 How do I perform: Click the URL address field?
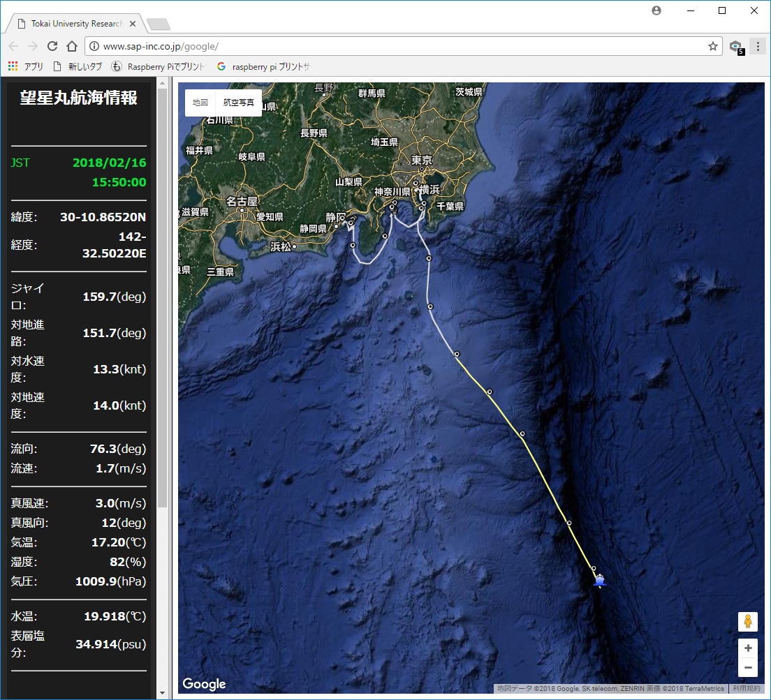click(x=403, y=46)
